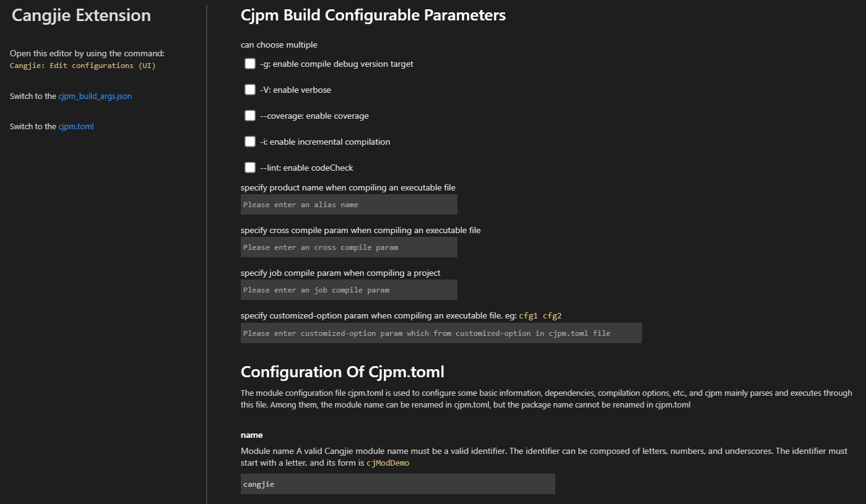Viewport: 866px width, 504px height.
Task: Click the name section label
Action: [251, 435]
